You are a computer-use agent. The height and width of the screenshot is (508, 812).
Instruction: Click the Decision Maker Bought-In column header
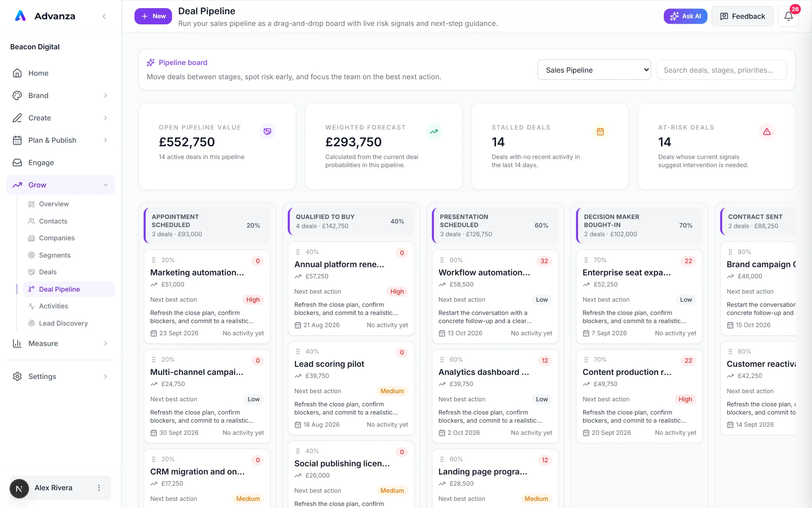[x=639, y=226]
